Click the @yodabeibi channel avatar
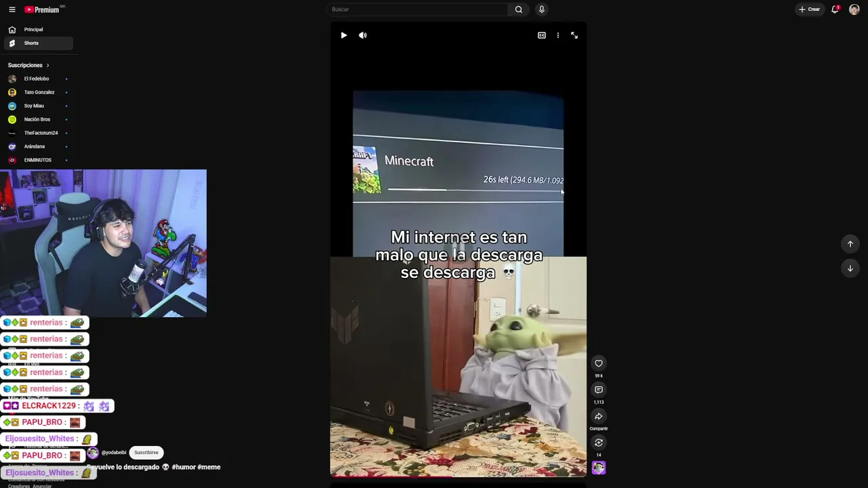This screenshot has width=868, height=488. tap(93, 453)
